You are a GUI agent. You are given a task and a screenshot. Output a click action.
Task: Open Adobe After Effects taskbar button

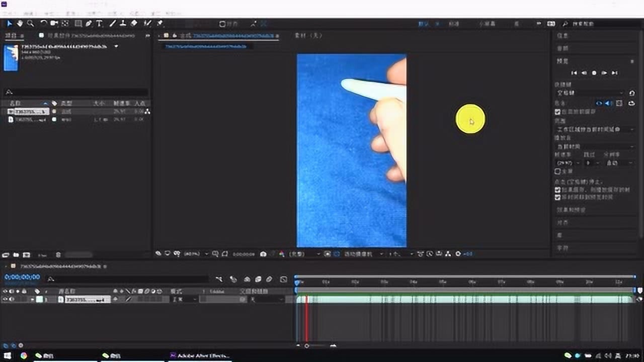coord(199,355)
